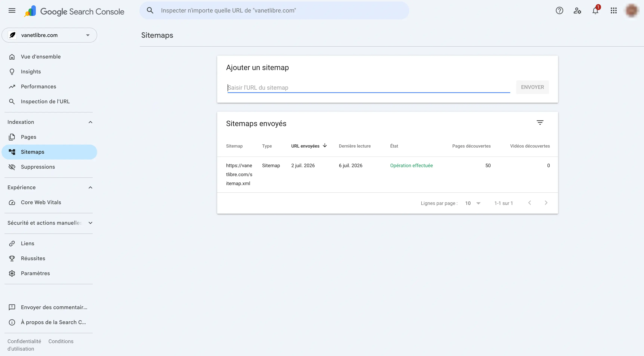Open the sitemap.xml row URL

tap(239, 174)
